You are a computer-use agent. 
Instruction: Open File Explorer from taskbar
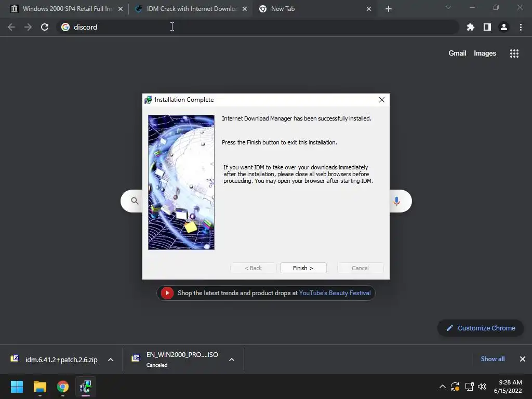click(x=39, y=387)
